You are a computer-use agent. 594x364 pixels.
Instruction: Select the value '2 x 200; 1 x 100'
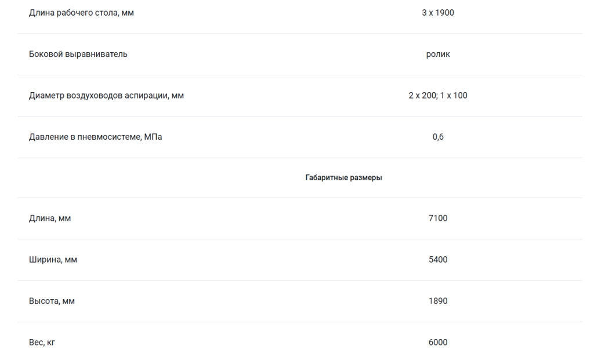pyautogui.click(x=438, y=96)
